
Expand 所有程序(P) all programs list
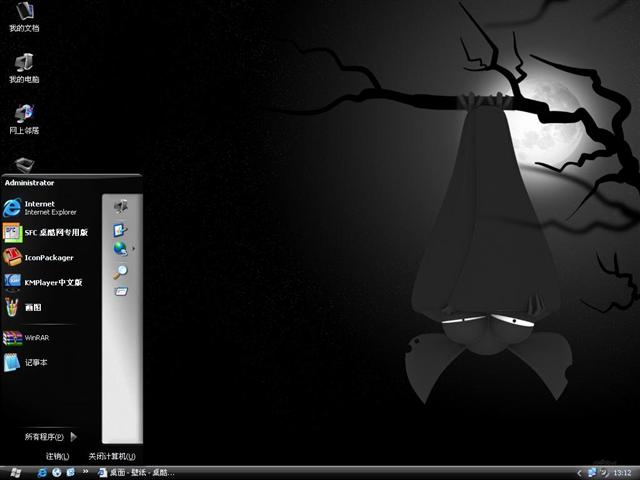(x=51, y=437)
